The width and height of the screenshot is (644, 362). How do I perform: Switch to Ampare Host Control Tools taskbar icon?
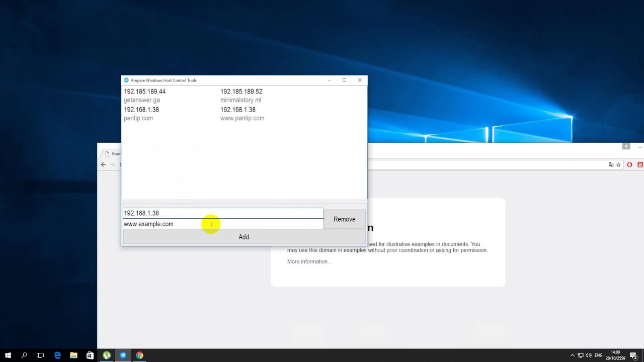(123, 355)
